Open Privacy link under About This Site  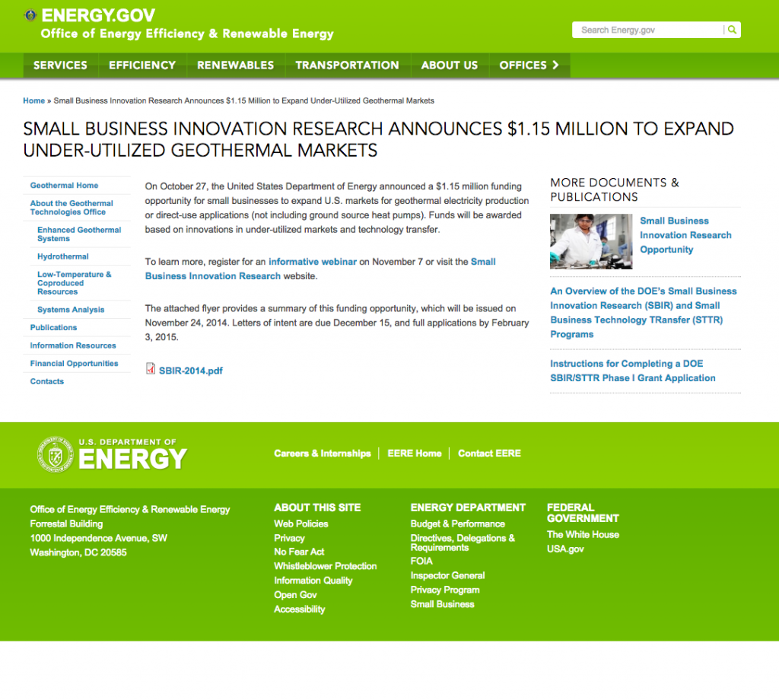point(289,538)
